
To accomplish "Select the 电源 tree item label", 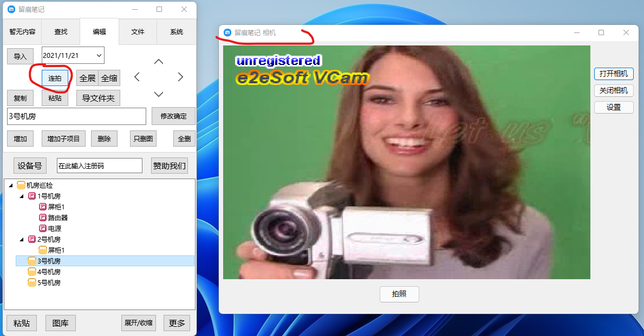I will (x=55, y=228).
